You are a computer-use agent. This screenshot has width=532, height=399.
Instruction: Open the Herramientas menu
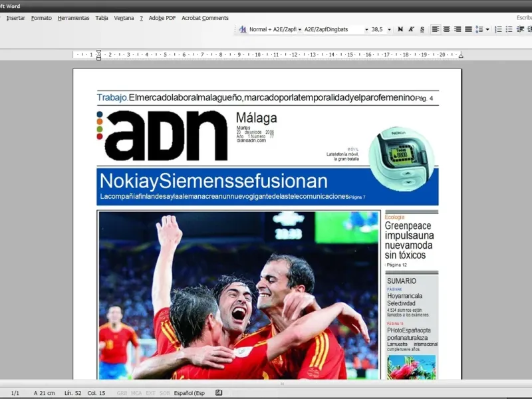click(73, 18)
